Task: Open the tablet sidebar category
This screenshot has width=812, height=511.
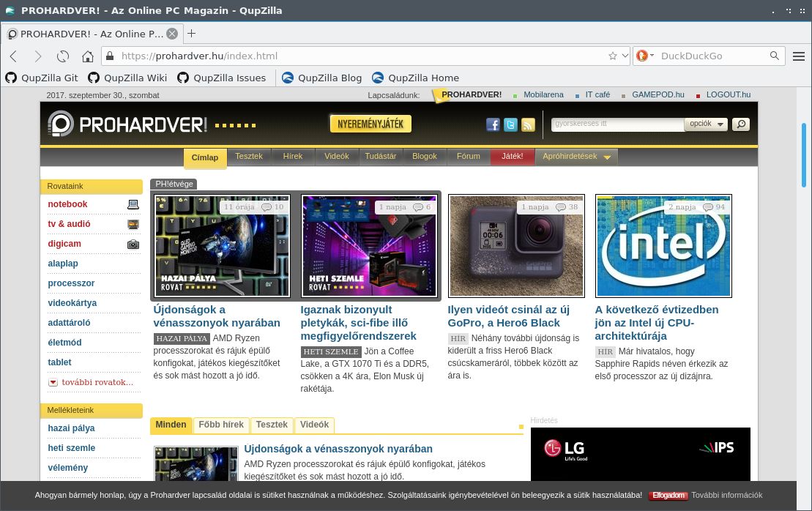Action: [x=59, y=362]
